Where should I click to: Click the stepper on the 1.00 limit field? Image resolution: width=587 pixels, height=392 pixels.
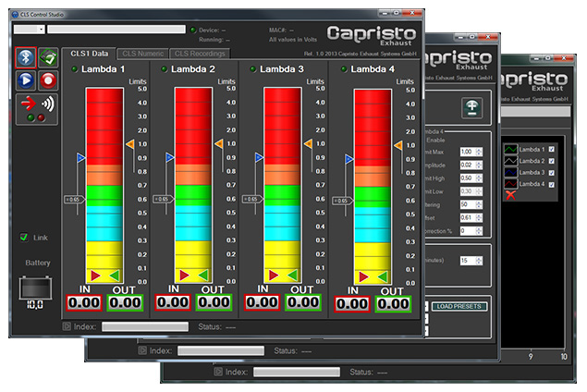[479, 152]
